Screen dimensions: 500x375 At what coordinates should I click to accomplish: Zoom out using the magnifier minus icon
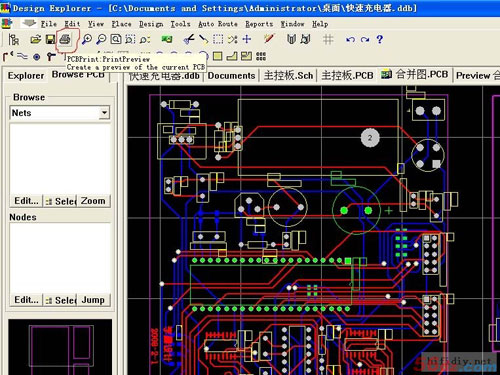click(x=101, y=39)
